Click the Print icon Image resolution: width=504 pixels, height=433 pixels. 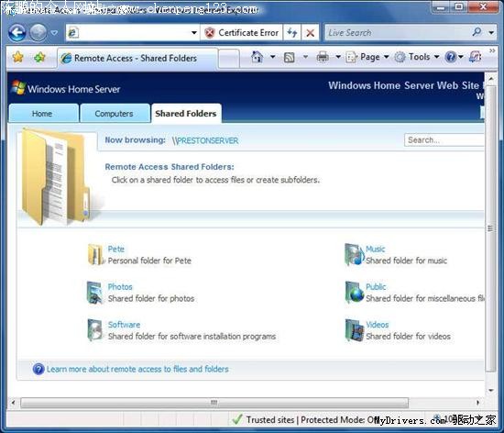[x=323, y=57]
